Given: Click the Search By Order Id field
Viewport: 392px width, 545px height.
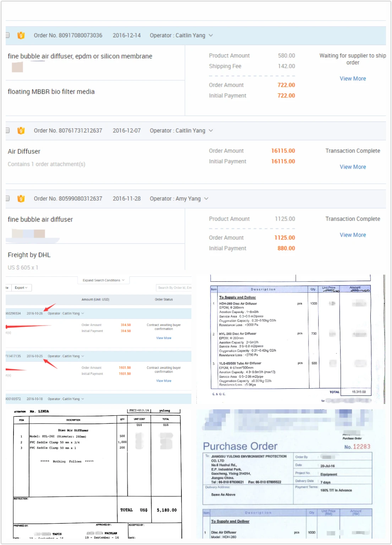Looking at the screenshot, I should tap(174, 288).
